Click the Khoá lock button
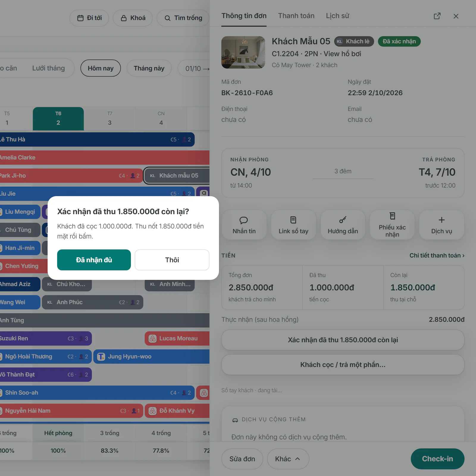 [133, 18]
